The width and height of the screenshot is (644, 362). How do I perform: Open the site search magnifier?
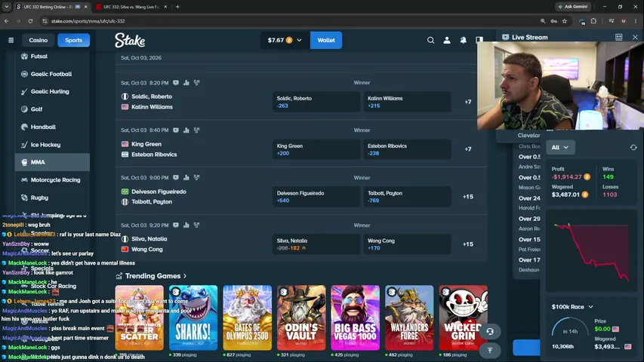tap(430, 40)
